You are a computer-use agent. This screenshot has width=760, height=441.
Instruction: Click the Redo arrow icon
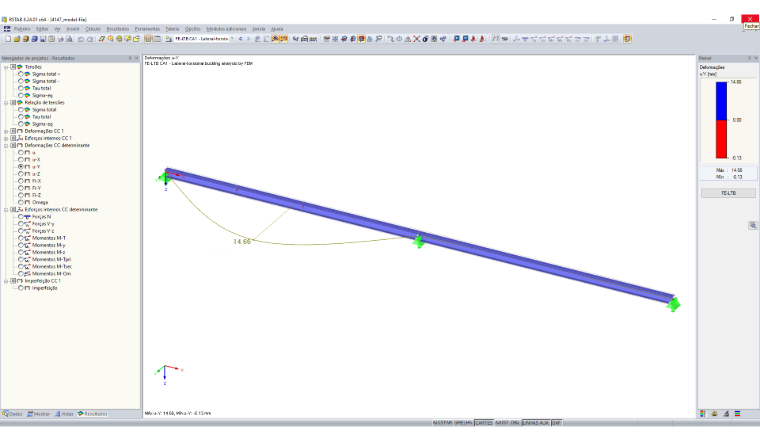tap(90, 39)
